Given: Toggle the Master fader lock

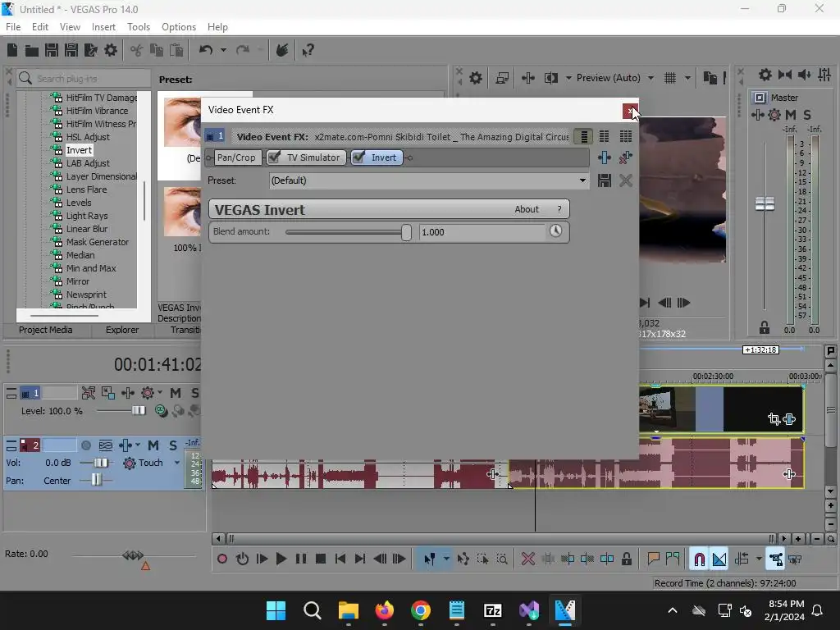Looking at the screenshot, I should pyautogui.click(x=765, y=327).
